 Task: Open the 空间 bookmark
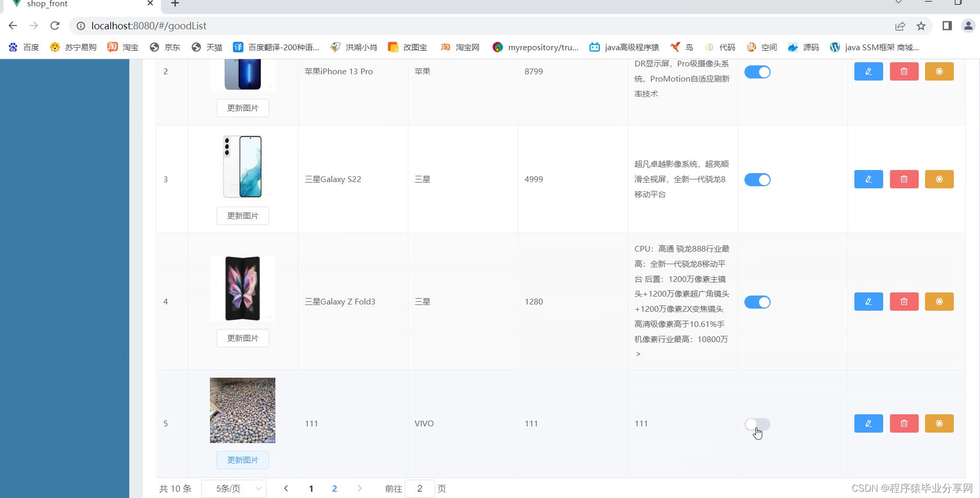tap(762, 47)
